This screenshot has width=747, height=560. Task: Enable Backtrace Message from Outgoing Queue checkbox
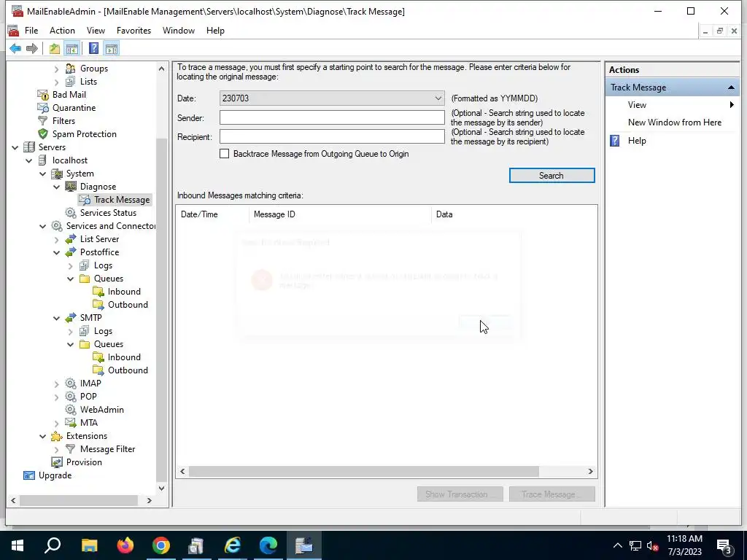[225, 154]
